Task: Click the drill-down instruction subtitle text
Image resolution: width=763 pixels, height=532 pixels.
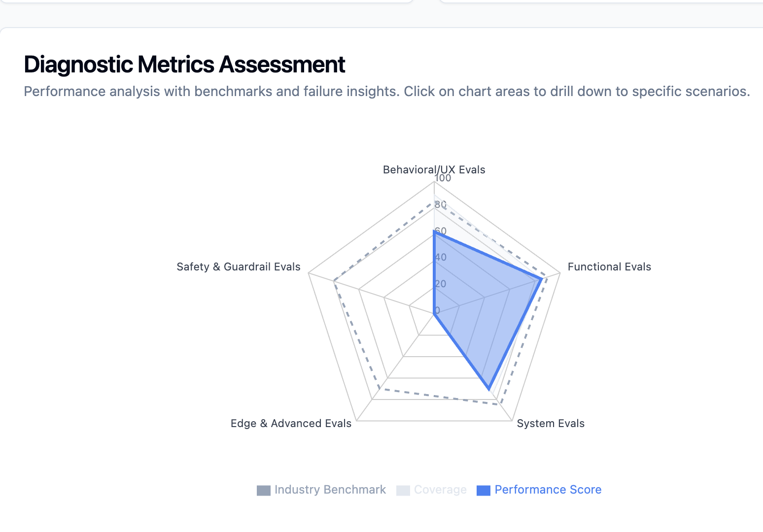Action: tap(387, 91)
